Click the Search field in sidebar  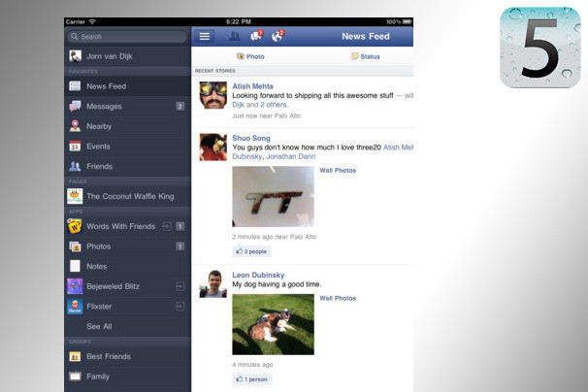[x=126, y=36]
